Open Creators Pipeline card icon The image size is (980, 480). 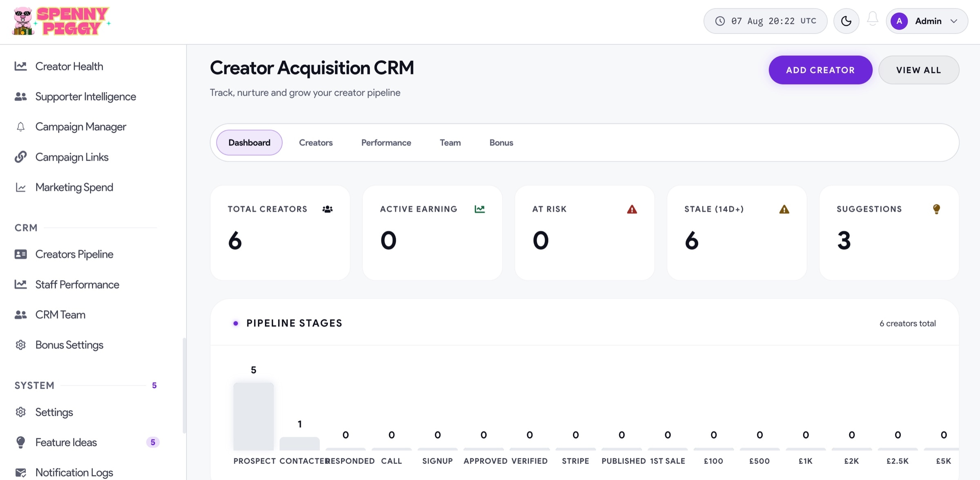click(21, 254)
